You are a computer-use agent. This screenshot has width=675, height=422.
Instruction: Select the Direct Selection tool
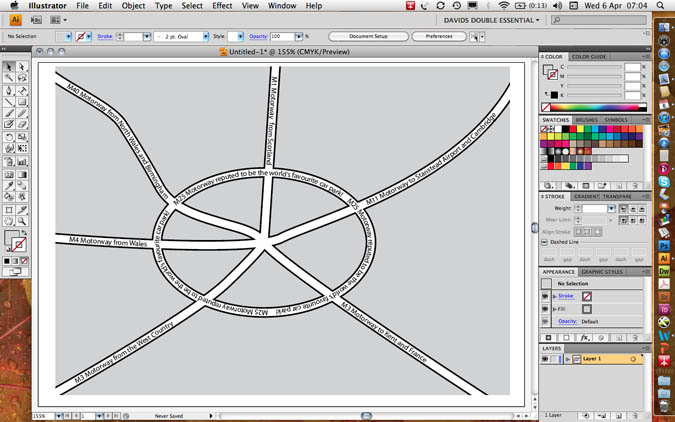click(x=22, y=67)
